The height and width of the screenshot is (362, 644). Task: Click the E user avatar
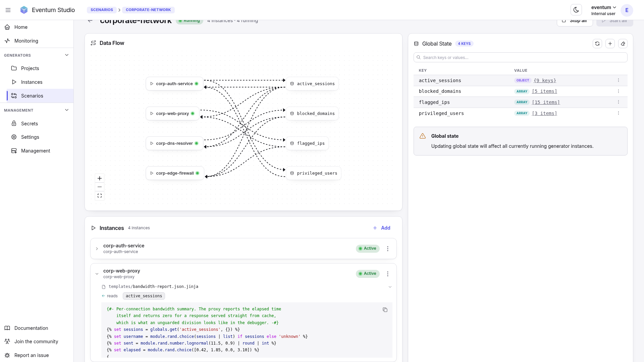pyautogui.click(x=627, y=10)
